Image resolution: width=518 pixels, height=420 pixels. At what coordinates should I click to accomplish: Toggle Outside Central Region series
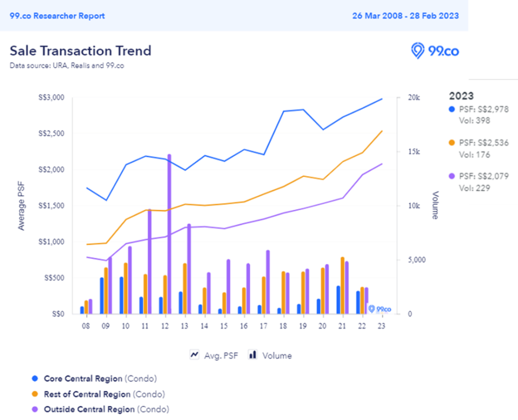[89, 409]
